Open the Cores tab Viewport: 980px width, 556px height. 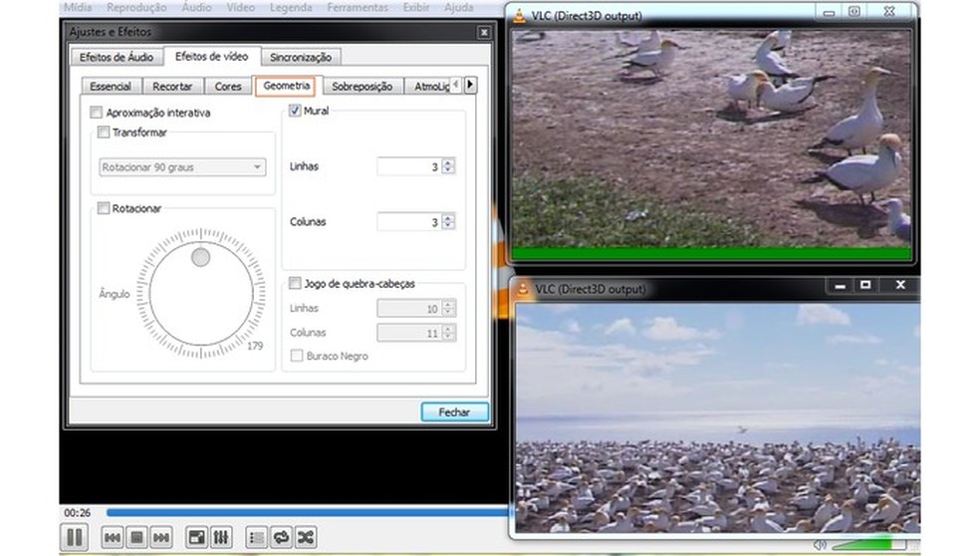228,87
